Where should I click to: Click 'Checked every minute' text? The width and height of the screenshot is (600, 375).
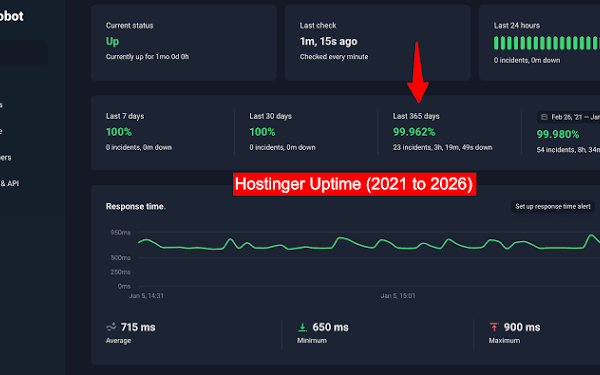pyautogui.click(x=334, y=57)
